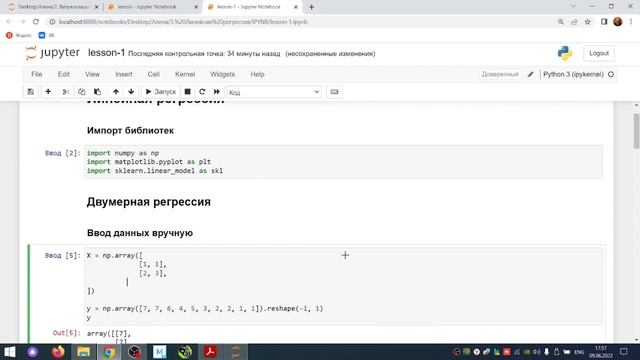Screen dimensions: 640x360
Task: Open the Яндекс bookmark
Action: 19,35
